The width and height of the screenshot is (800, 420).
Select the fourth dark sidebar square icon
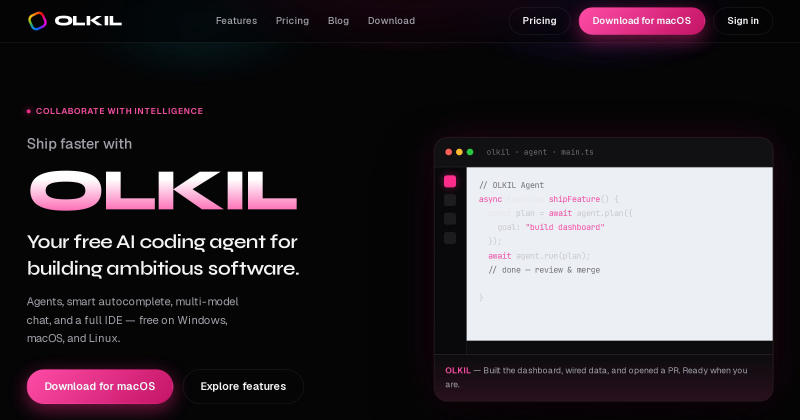(x=450, y=238)
